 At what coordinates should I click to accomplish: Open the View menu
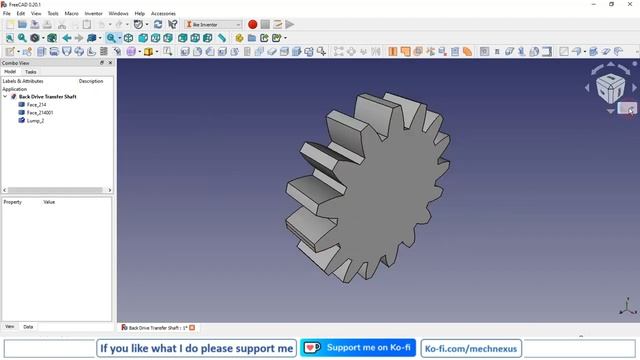[x=36, y=13]
